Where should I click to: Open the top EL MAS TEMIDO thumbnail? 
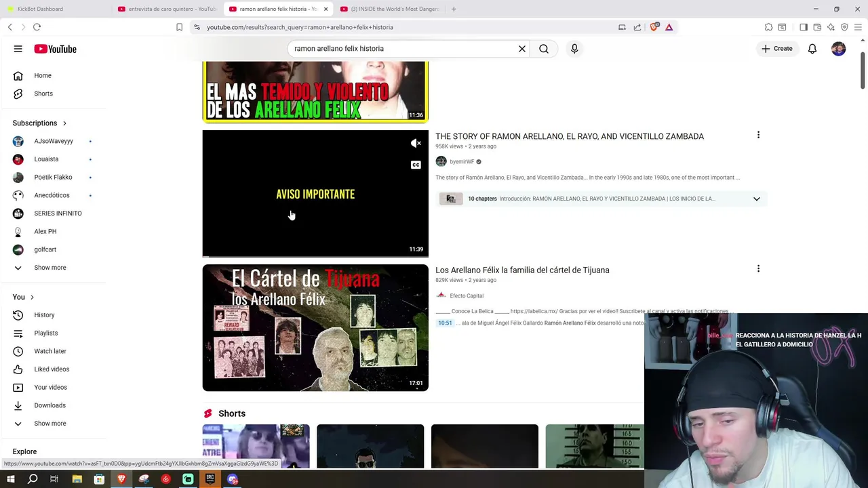315,92
